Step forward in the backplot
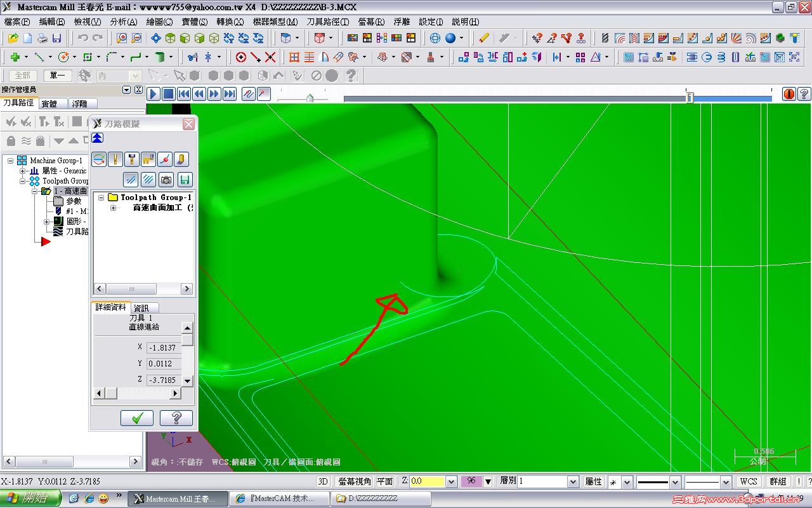The width and height of the screenshot is (812, 508). 214,94
